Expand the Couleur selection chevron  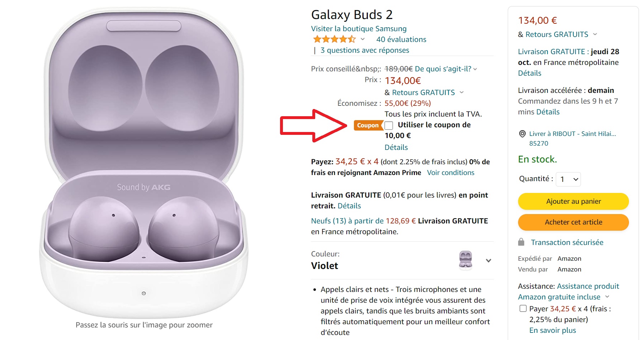pyautogui.click(x=488, y=261)
